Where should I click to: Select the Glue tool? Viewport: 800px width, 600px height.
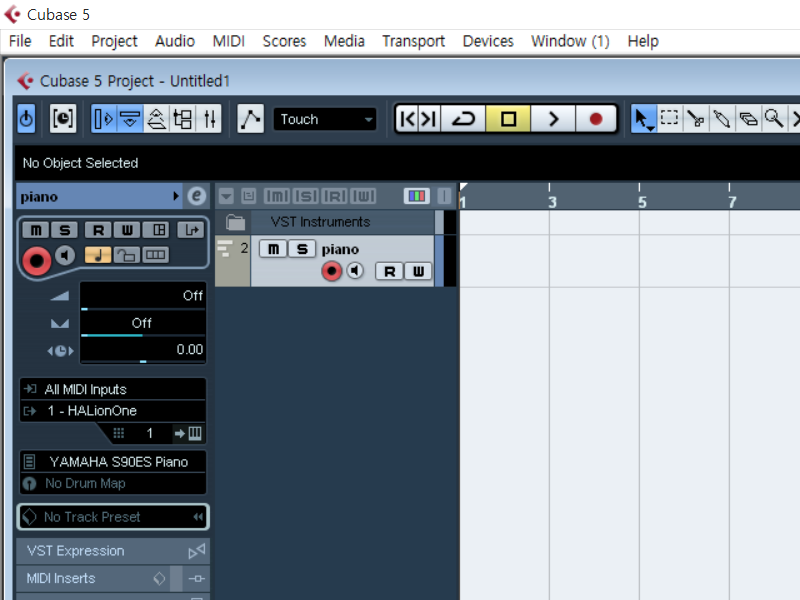721,119
